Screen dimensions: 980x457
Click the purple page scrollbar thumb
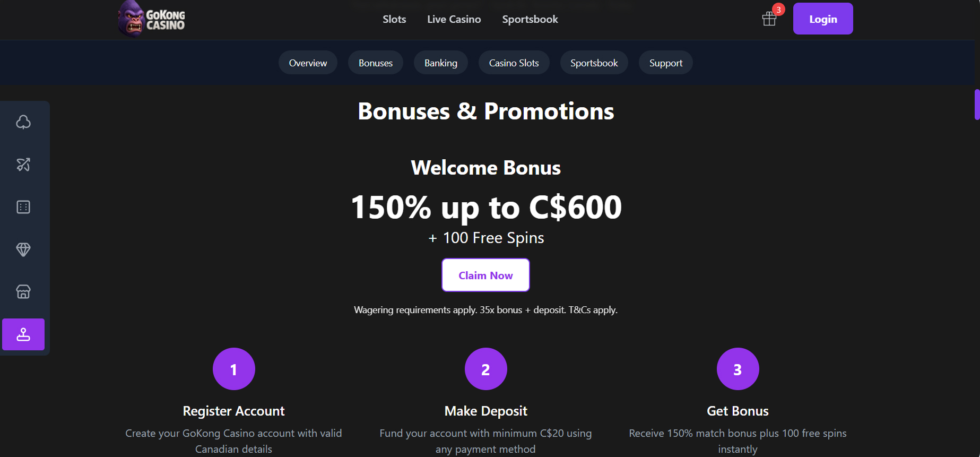click(977, 105)
